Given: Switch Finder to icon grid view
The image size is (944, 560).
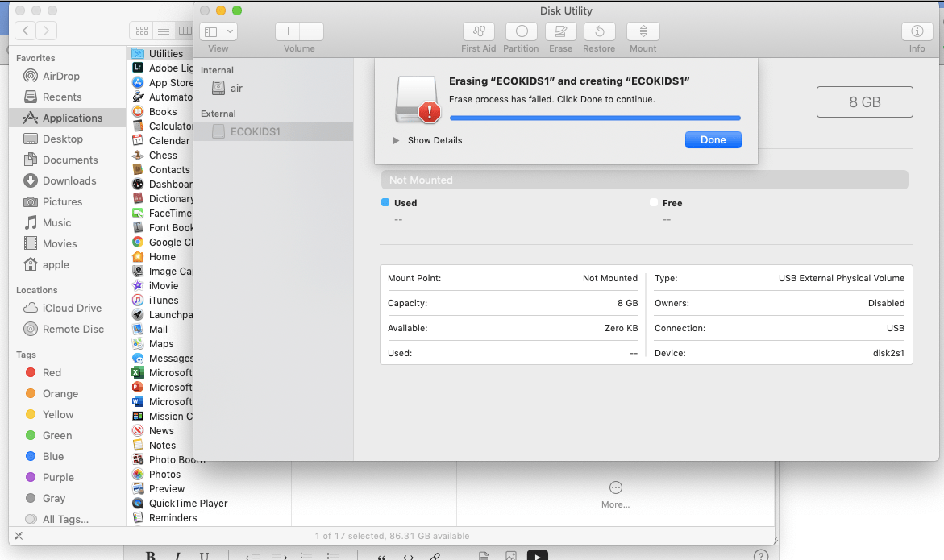Looking at the screenshot, I should click(x=141, y=30).
